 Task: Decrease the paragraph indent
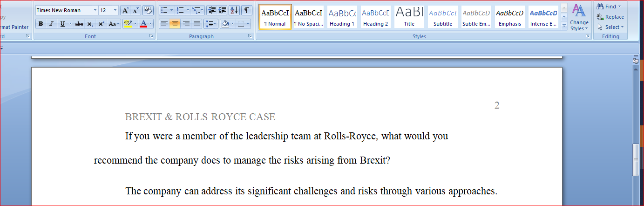click(x=212, y=10)
